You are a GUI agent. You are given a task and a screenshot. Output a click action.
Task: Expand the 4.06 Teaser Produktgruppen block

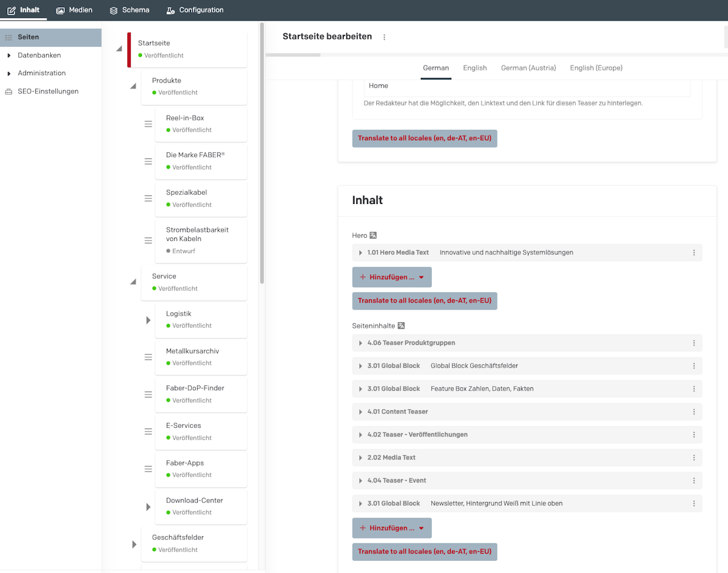(361, 343)
